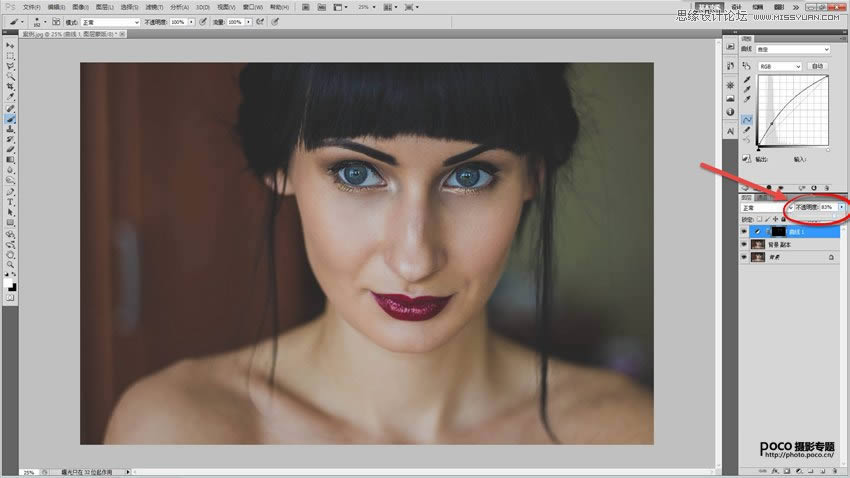Viewport: 850px width, 478px height.
Task: Hide the Curves 1 layer
Action: pos(745,230)
